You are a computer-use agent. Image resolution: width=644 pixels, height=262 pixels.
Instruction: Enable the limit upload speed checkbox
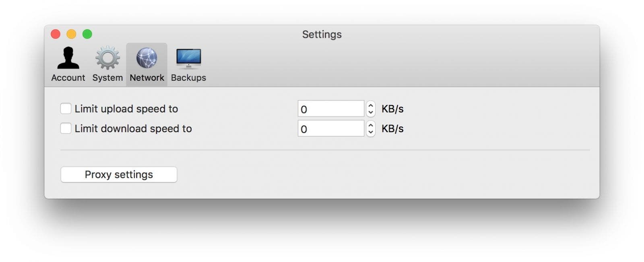[66, 108]
